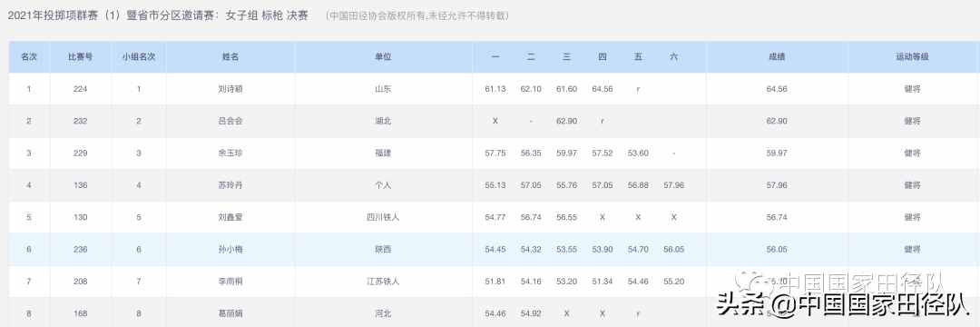Screen dimensions: 980x327
Task: Click the 运动等级 column header
Action: pos(913,56)
